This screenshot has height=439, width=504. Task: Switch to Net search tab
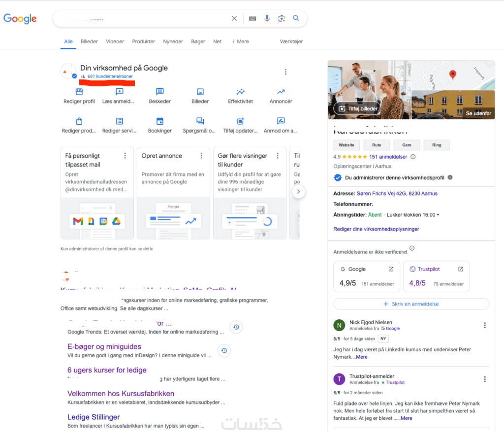[x=217, y=41]
